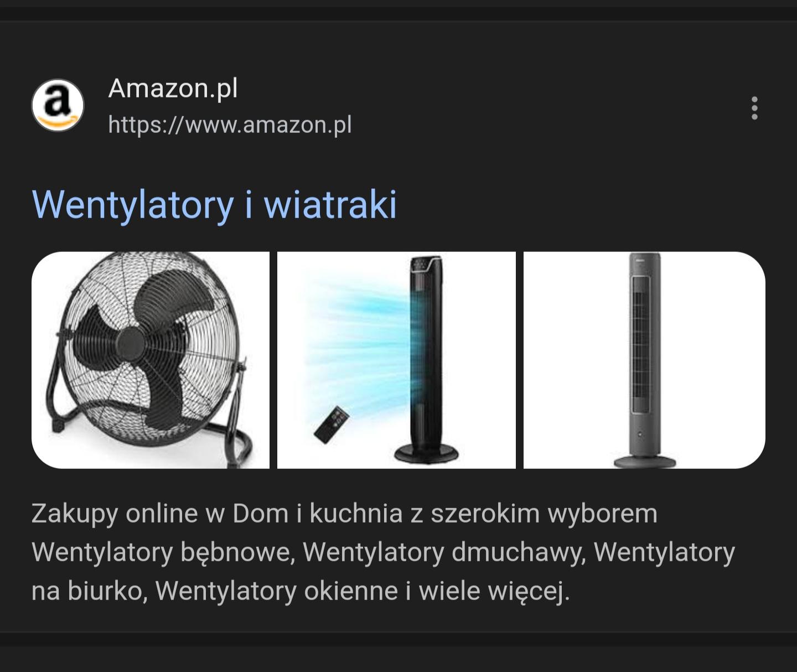Click "Wentylatory dmuchawy" in the description
This screenshot has height=672, width=797.
pyautogui.click(x=444, y=552)
